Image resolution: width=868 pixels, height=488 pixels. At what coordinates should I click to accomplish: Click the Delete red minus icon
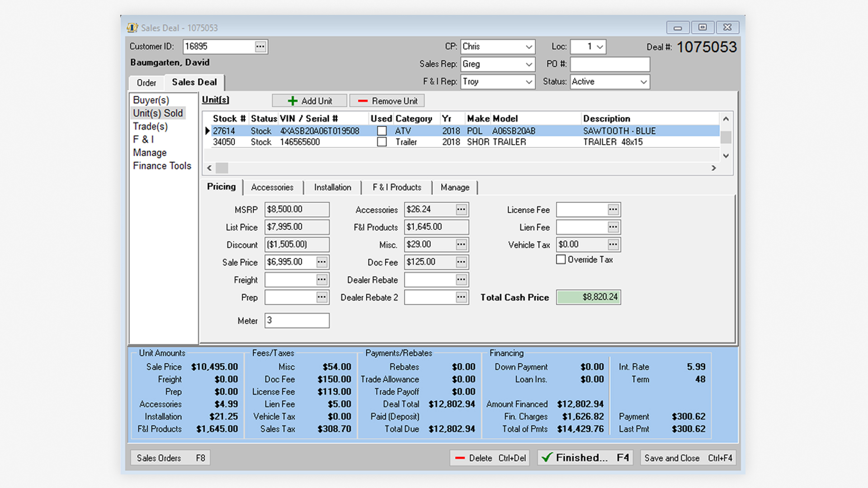pyautogui.click(x=460, y=457)
